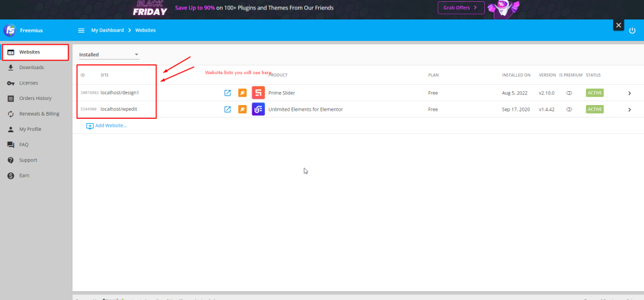Click the Add Website link
The height and width of the screenshot is (300, 644).
point(111,126)
